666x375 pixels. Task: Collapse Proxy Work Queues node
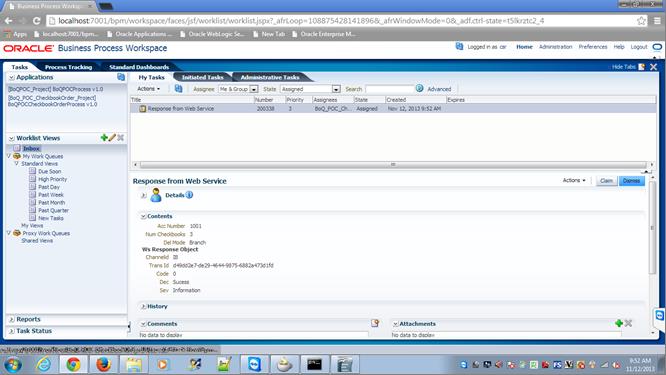point(8,233)
